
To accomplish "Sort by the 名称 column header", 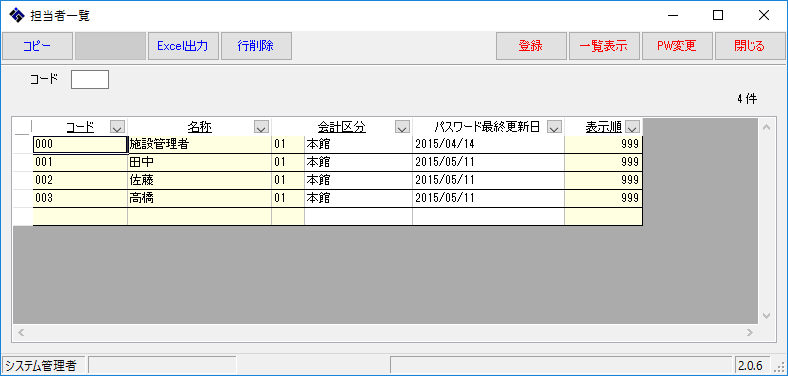I will [200, 127].
